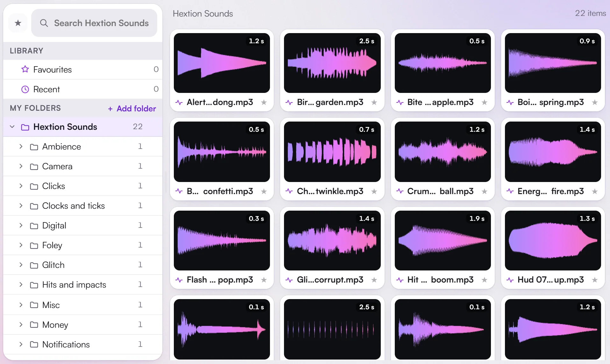Click the waveform icon beside Alert...dong.mp3

click(179, 102)
